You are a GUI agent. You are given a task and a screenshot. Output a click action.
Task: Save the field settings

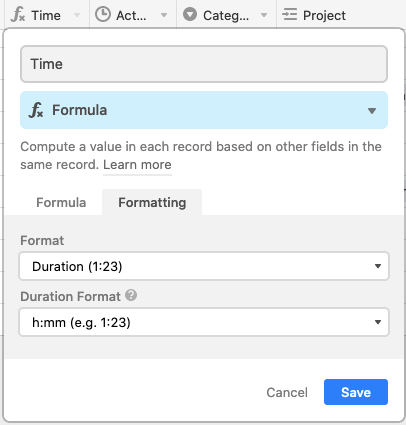pyautogui.click(x=356, y=392)
